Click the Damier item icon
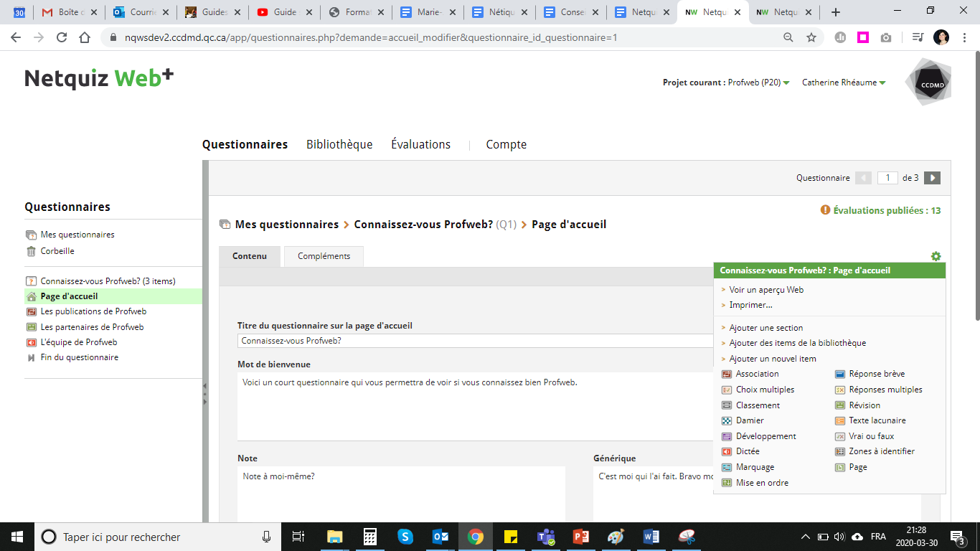Screen dimensions: 980x551 (x=726, y=420)
